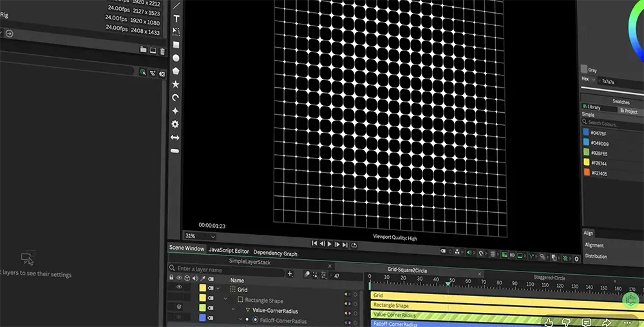Click the new composition icon in Assets panel
The image size is (644, 327).
[153, 50]
